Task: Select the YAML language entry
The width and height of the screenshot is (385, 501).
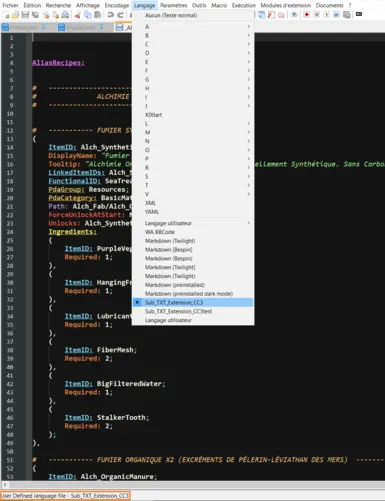Action: pyautogui.click(x=193, y=212)
